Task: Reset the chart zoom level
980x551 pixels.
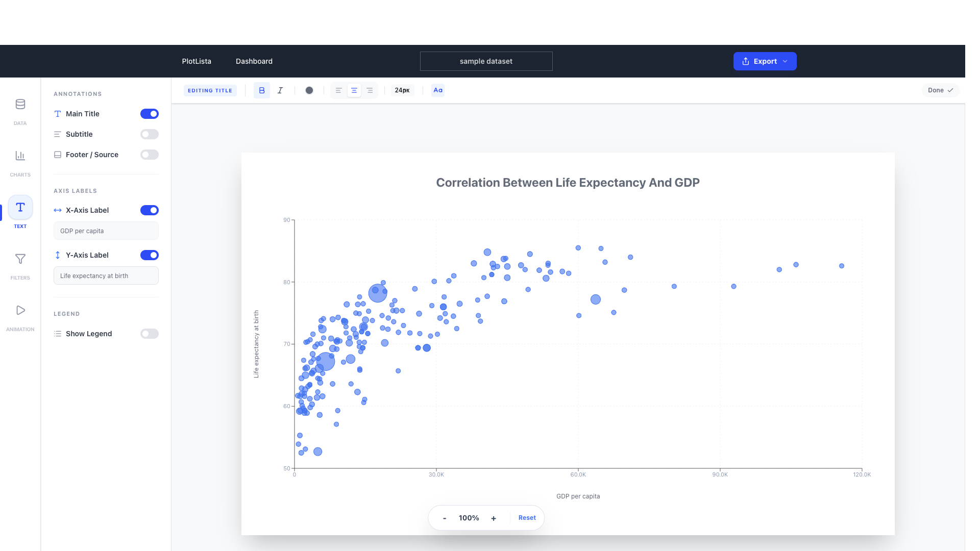Action: pyautogui.click(x=527, y=517)
